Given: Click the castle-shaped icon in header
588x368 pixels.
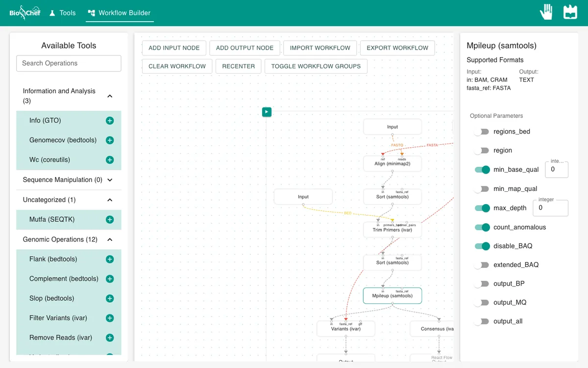Looking at the screenshot, I should (x=570, y=12).
